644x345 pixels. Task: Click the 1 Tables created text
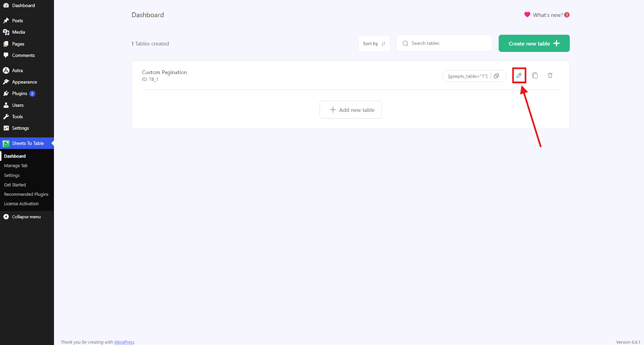tap(150, 44)
